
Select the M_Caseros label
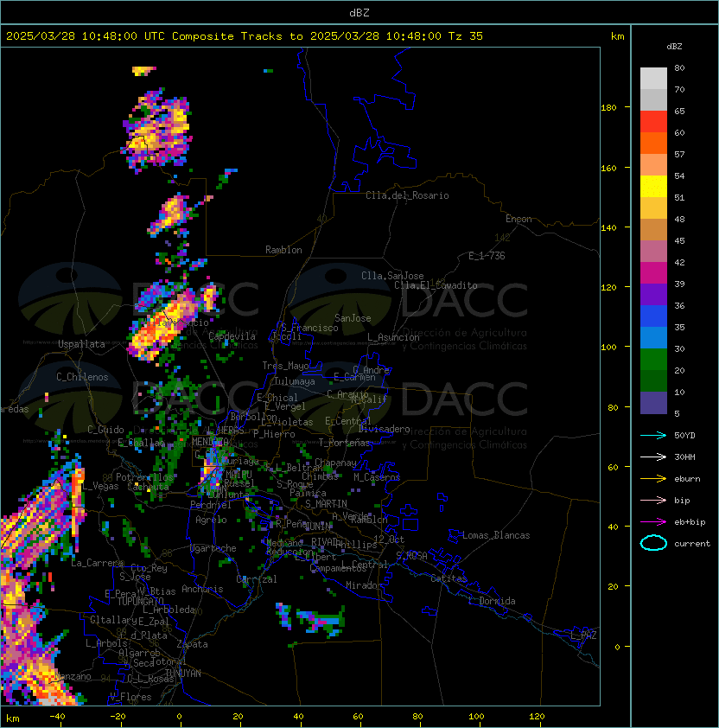pos(377,477)
